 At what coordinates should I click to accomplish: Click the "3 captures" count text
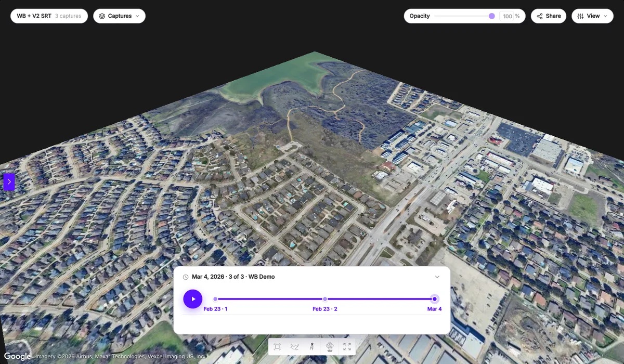coord(68,16)
